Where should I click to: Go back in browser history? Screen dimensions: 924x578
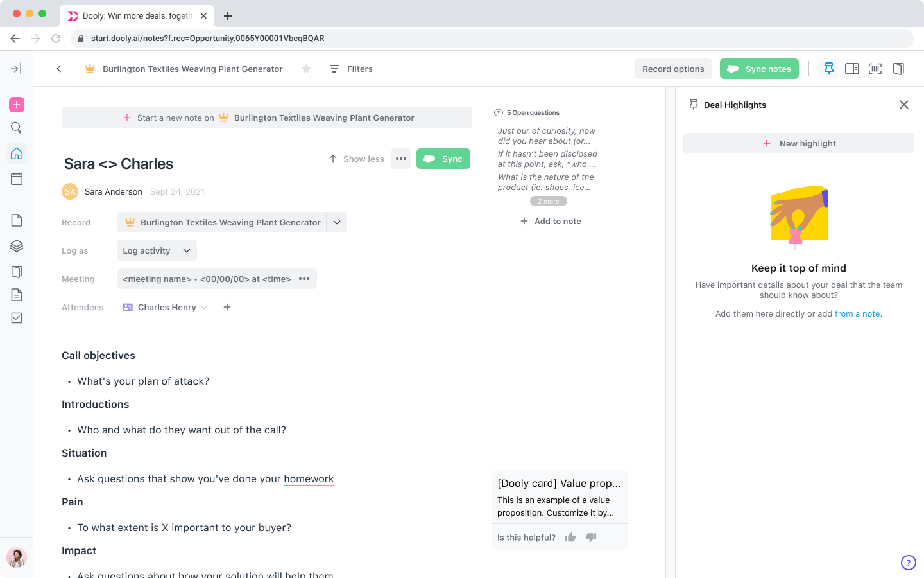coord(15,39)
